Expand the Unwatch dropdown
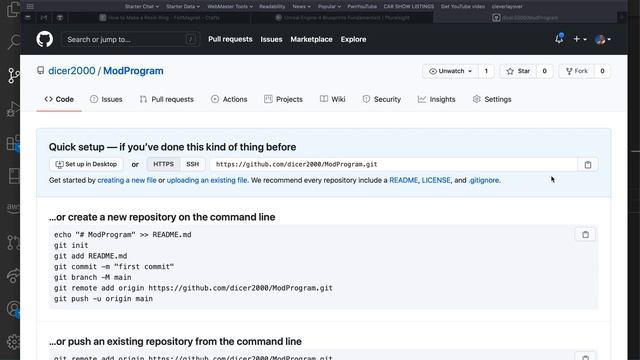This screenshot has width=640, height=360. [450, 71]
